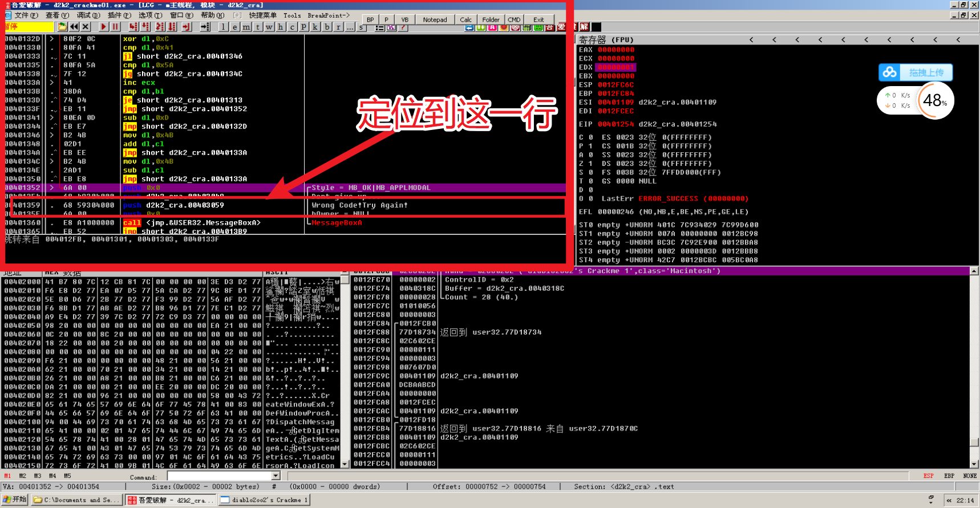Click the blue cloud upload icon
980x508 pixels.
pyautogui.click(x=890, y=72)
